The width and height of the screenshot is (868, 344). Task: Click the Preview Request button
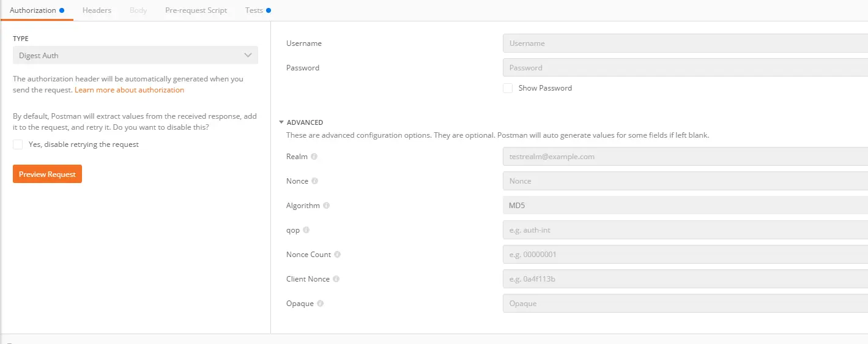pos(47,174)
